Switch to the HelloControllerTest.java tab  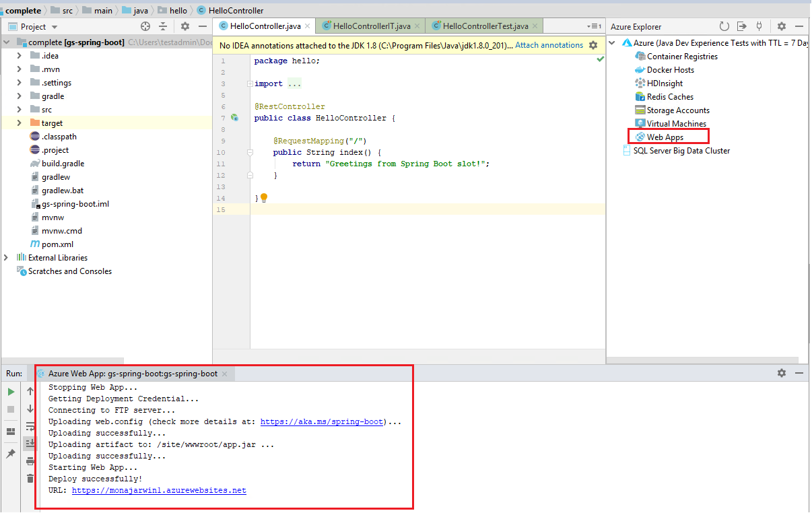480,24
